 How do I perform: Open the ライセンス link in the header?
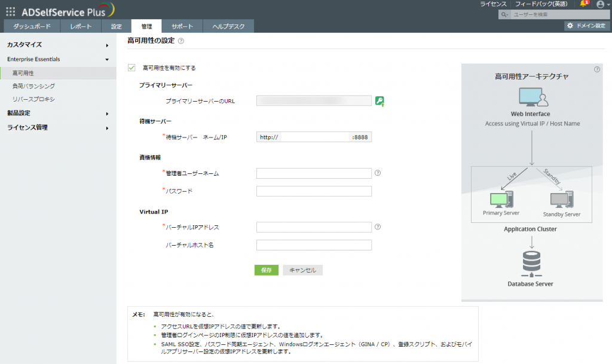[x=493, y=4]
